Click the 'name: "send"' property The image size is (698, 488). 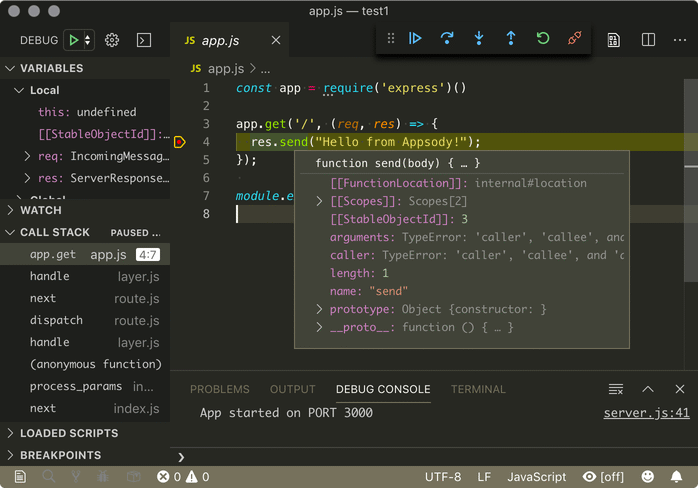click(369, 291)
